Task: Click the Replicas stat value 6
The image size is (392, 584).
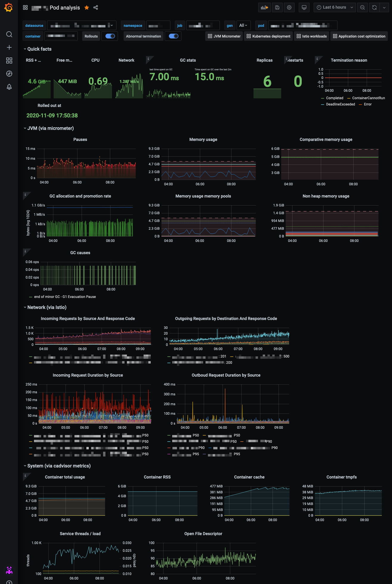Action: pos(267,81)
